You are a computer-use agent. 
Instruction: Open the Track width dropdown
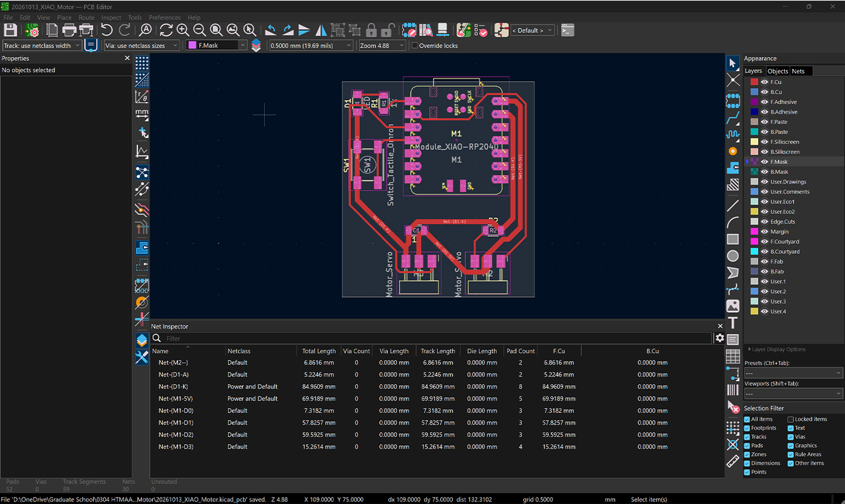tap(42, 46)
